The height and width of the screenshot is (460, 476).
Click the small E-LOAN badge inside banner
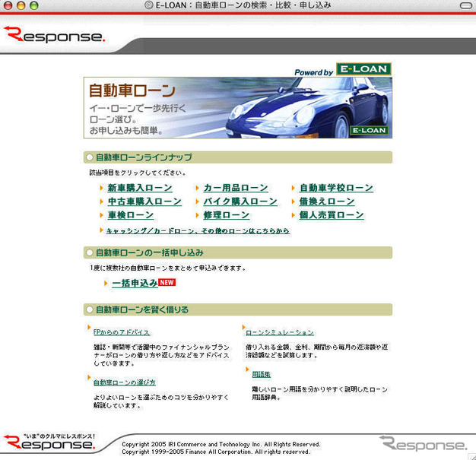pyautogui.click(x=370, y=130)
